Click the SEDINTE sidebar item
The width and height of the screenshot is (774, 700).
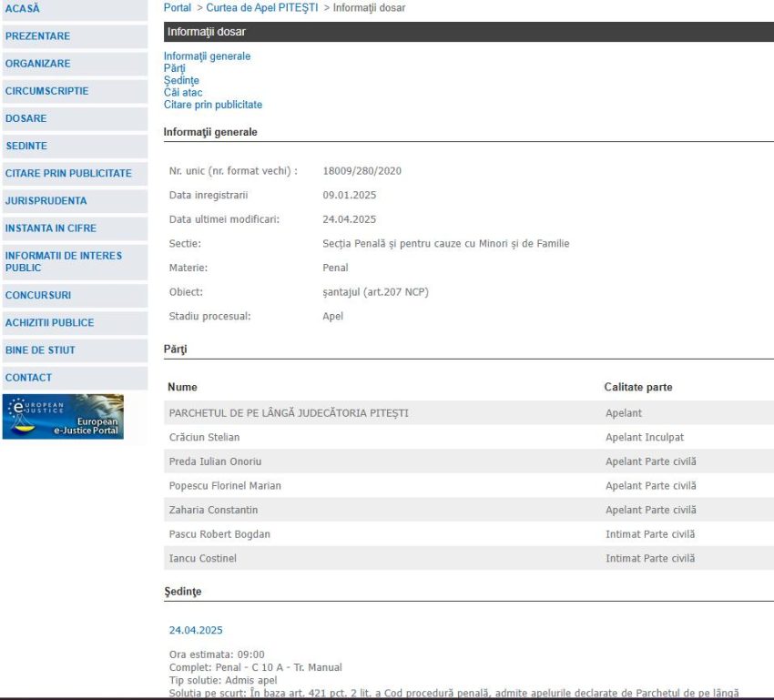[26, 146]
